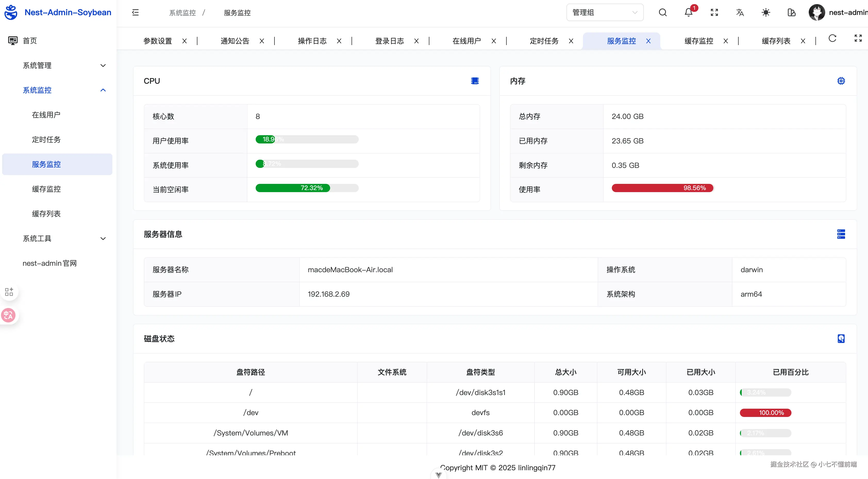Select 在线用户 in the sidebar
868x479 pixels.
[x=46, y=115]
